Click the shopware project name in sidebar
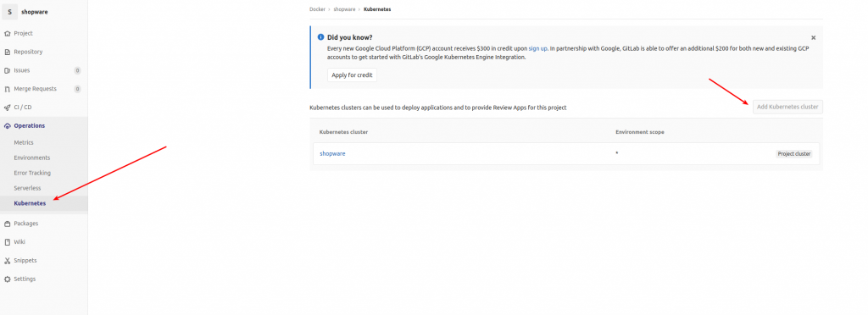This screenshot has width=868, height=315. coord(34,12)
